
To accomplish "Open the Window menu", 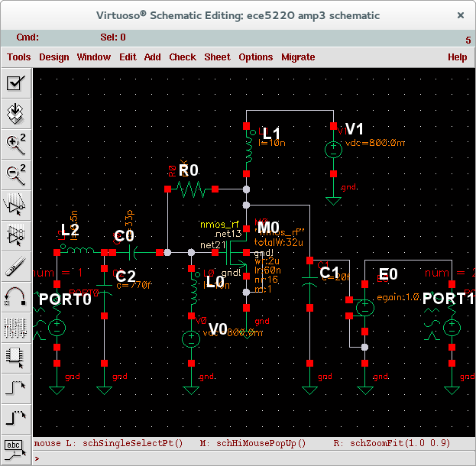I will tap(94, 57).
